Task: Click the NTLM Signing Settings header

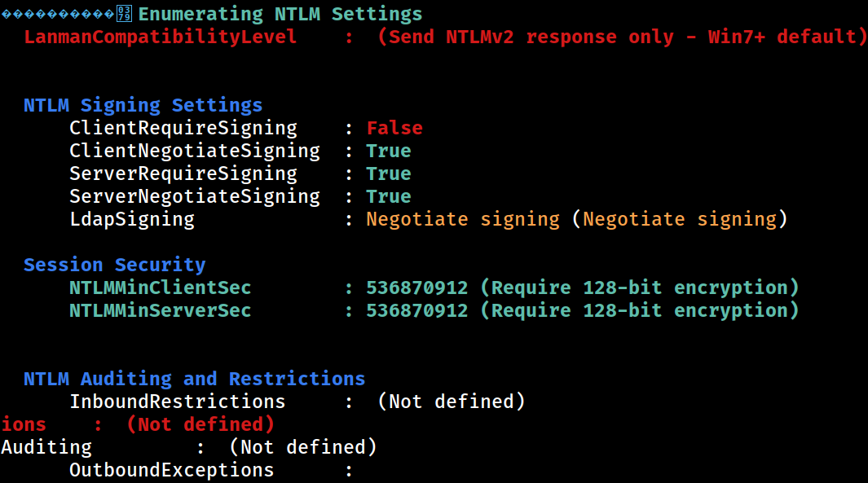Action: tap(143, 105)
